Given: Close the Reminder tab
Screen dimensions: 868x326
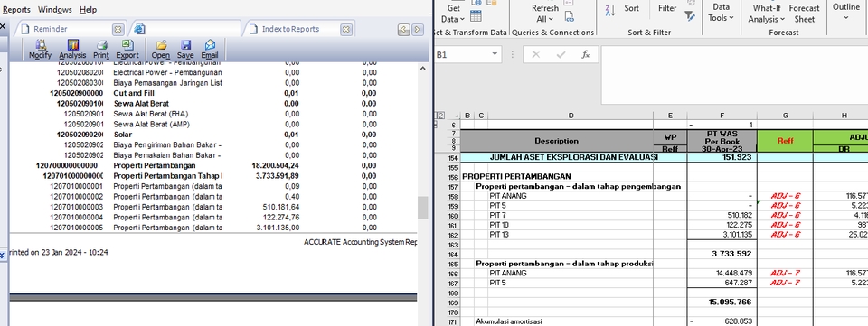Looking at the screenshot, I should tap(118, 29).
